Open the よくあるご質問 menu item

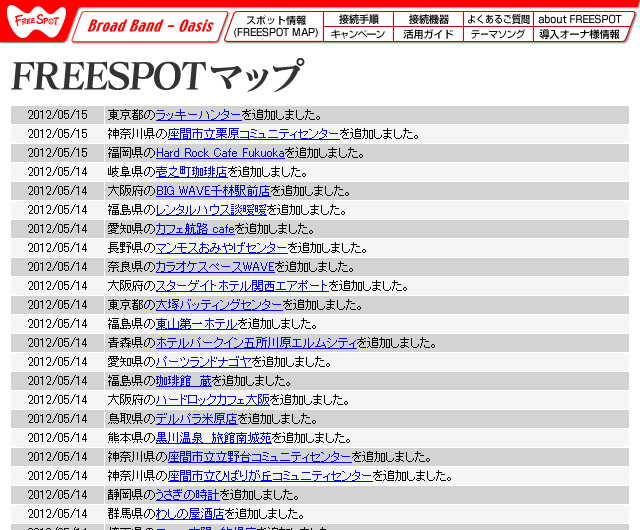pyautogui.click(x=498, y=19)
